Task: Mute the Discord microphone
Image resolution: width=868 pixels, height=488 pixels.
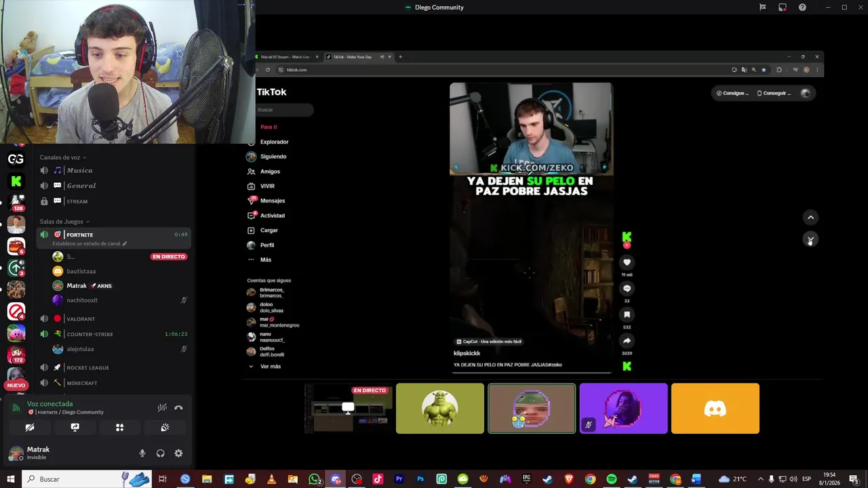Action: point(142,453)
